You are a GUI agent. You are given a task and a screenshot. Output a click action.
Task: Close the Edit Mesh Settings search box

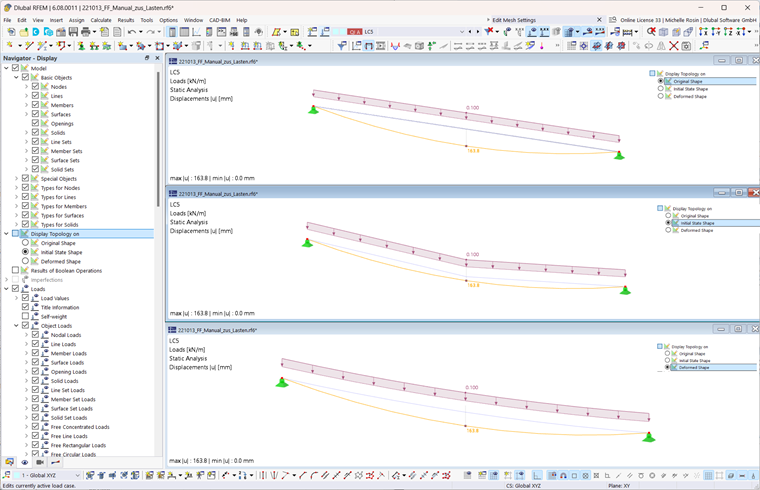coord(599,20)
